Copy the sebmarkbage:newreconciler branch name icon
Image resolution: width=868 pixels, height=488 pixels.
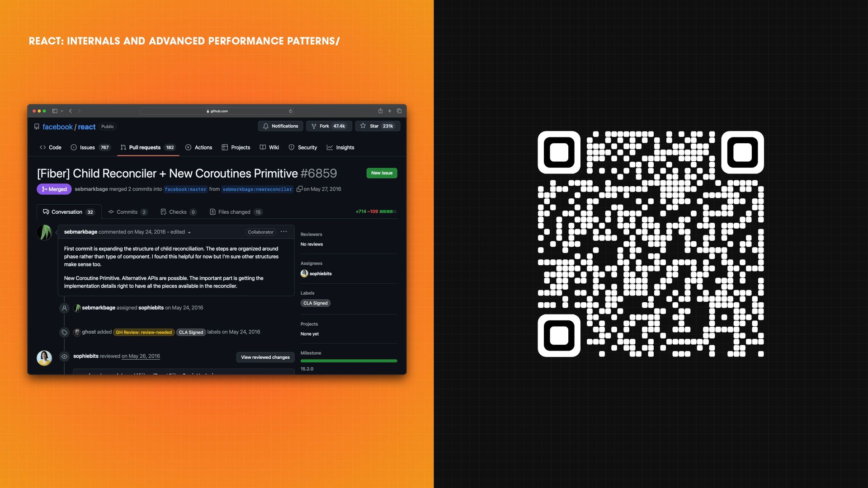click(x=299, y=189)
